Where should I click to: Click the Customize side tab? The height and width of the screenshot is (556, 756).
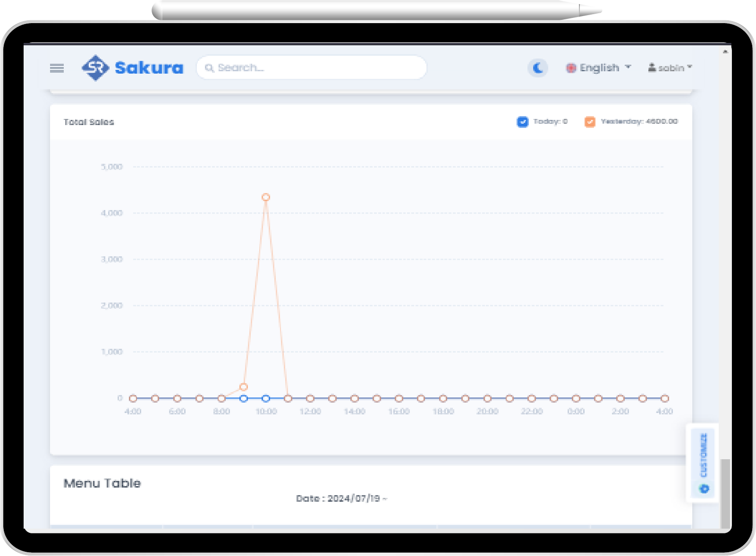(704, 455)
